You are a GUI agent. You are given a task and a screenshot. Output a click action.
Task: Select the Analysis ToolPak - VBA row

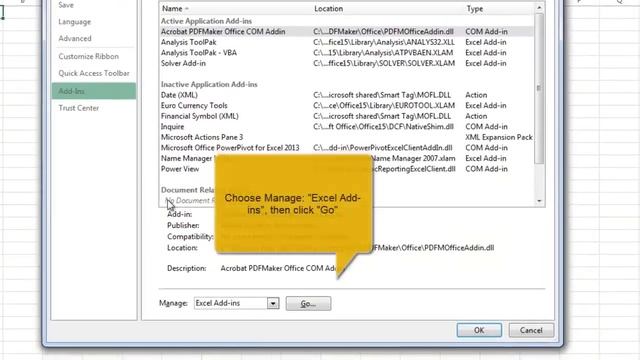click(346, 53)
